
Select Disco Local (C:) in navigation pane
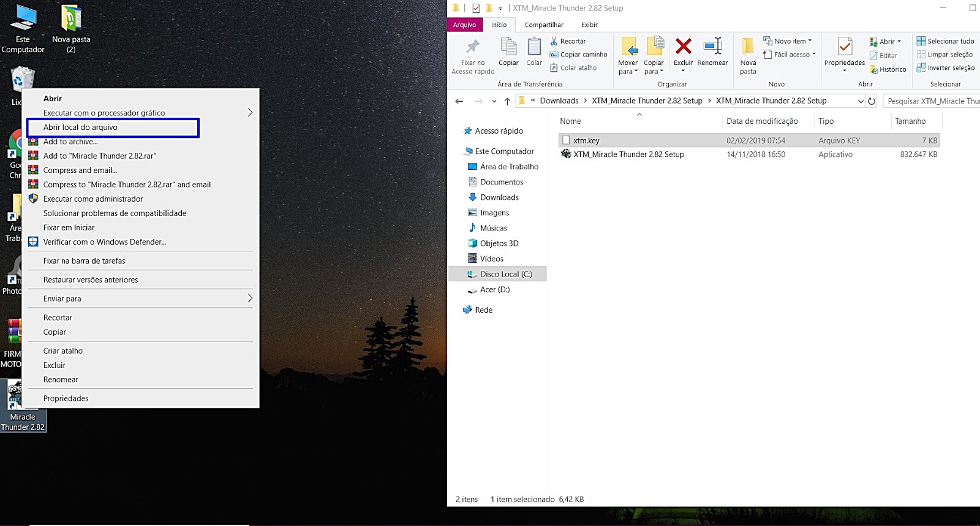tap(505, 274)
